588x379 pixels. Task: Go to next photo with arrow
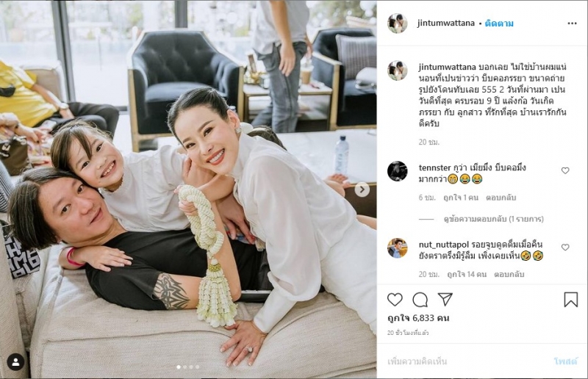362,189
